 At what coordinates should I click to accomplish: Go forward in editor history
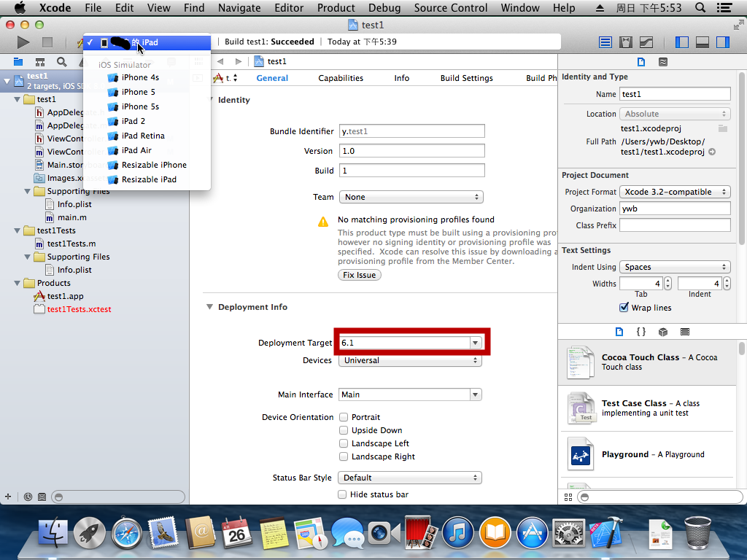(239, 61)
